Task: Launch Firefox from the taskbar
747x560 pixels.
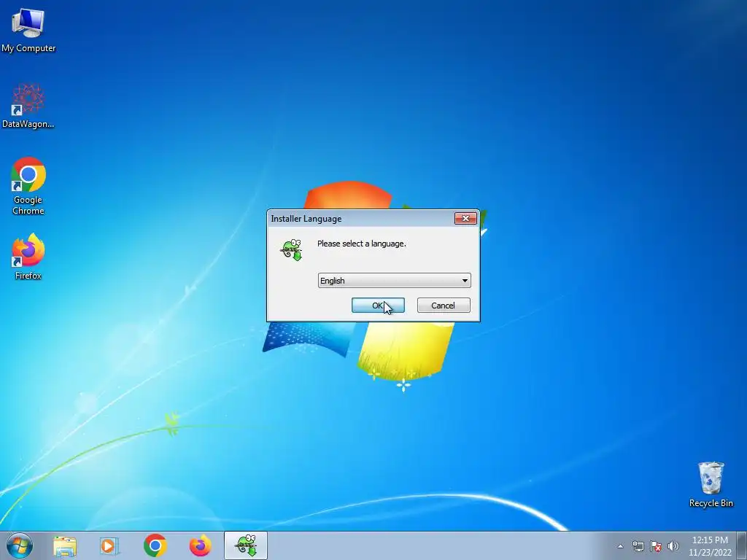Action: (200, 545)
